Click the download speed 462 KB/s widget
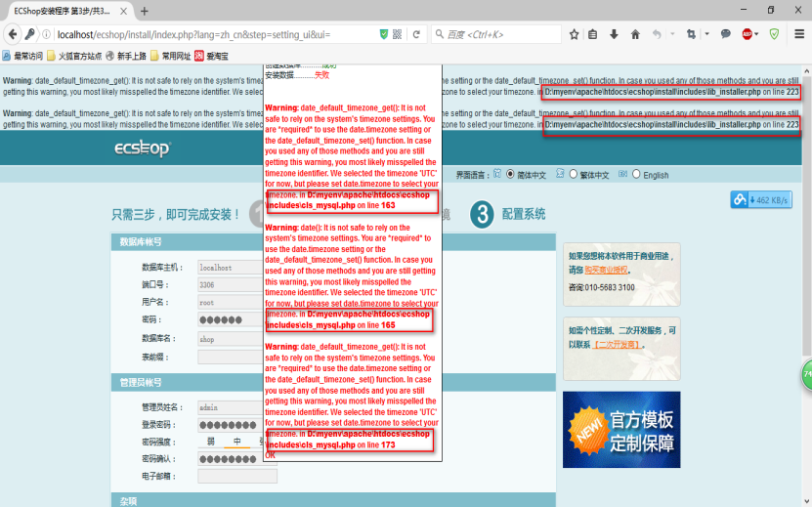The image size is (812, 507). pos(761,200)
